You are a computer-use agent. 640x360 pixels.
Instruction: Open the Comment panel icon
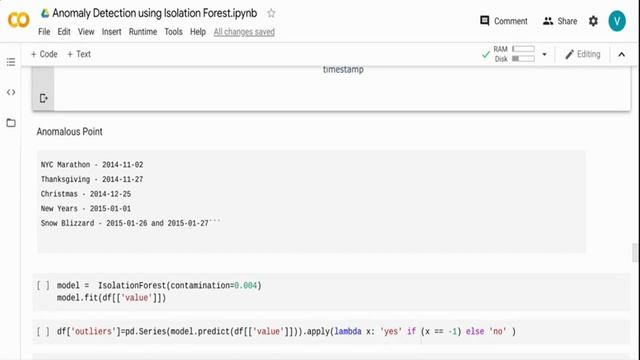pyautogui.click(x=484, y=21)
